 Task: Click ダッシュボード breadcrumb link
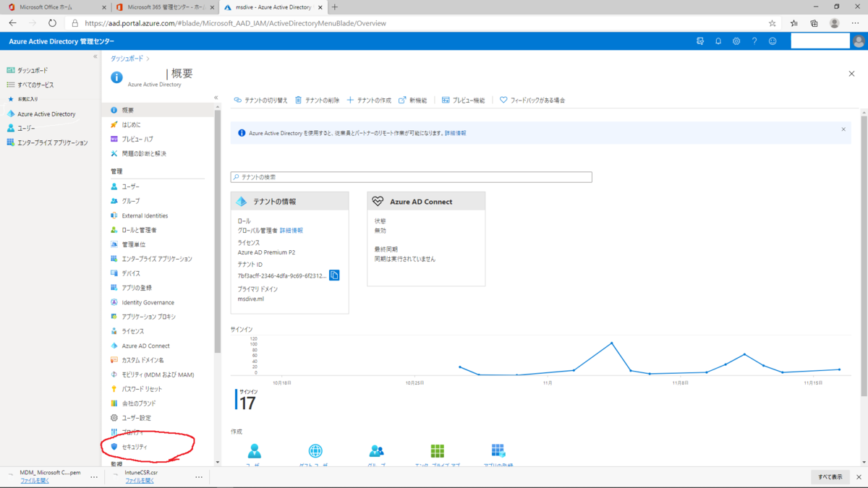[127, 58]
